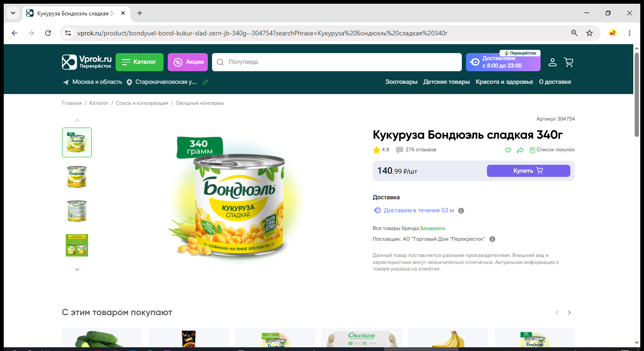This screenshot has height=351, width=644.
Task: Go to Главная breadcrumb
Action: point(72,103)
